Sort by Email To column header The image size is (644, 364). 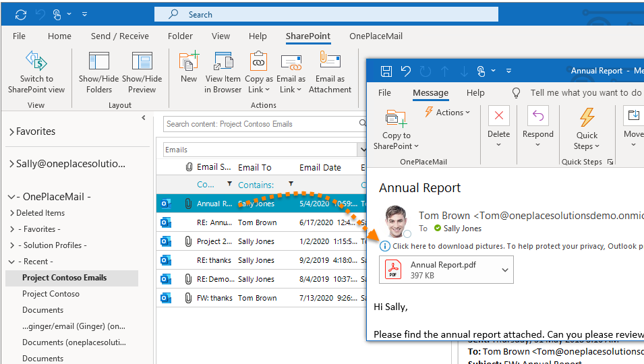pyautogui.click(x=255, y=167)
